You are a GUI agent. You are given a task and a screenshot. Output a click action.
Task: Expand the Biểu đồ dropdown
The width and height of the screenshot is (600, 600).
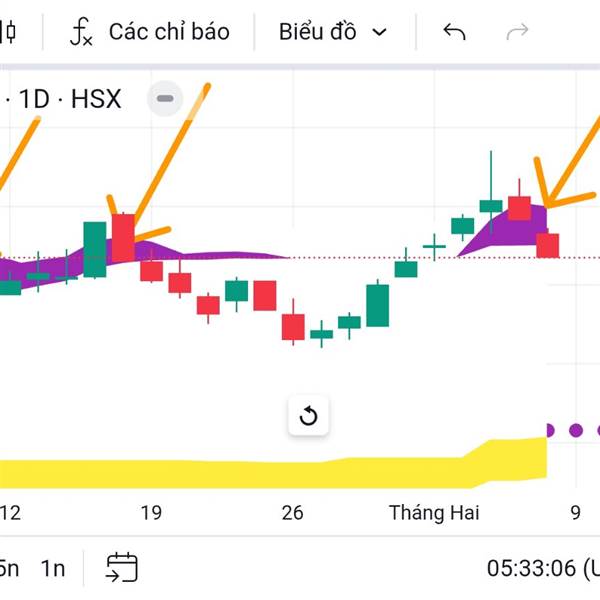coord(333,32)
